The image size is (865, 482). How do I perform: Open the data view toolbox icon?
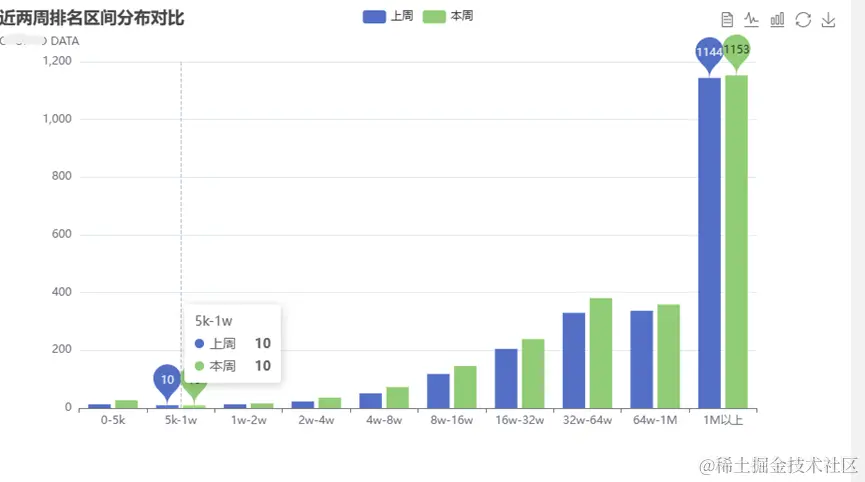(x=727, y=19)
